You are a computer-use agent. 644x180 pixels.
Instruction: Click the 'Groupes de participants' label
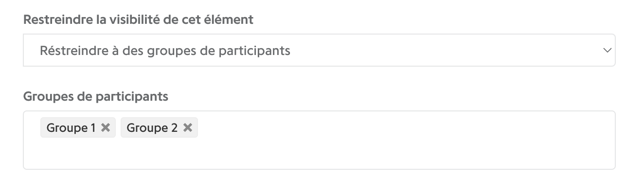[96, 96]
